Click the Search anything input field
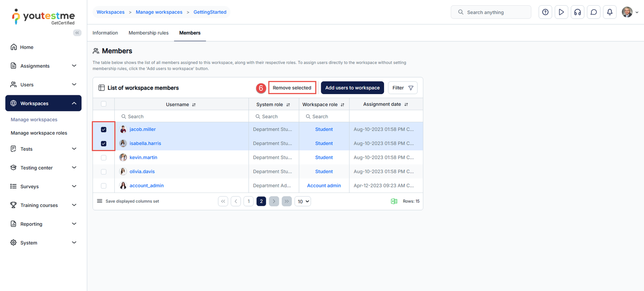 pos(495,12)
